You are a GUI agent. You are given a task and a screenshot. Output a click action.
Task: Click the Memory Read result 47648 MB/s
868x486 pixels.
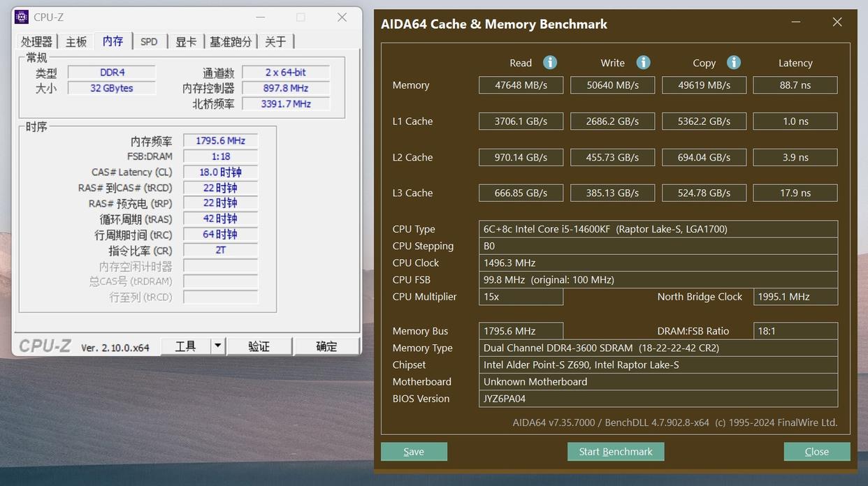click(x=521, y=85)
